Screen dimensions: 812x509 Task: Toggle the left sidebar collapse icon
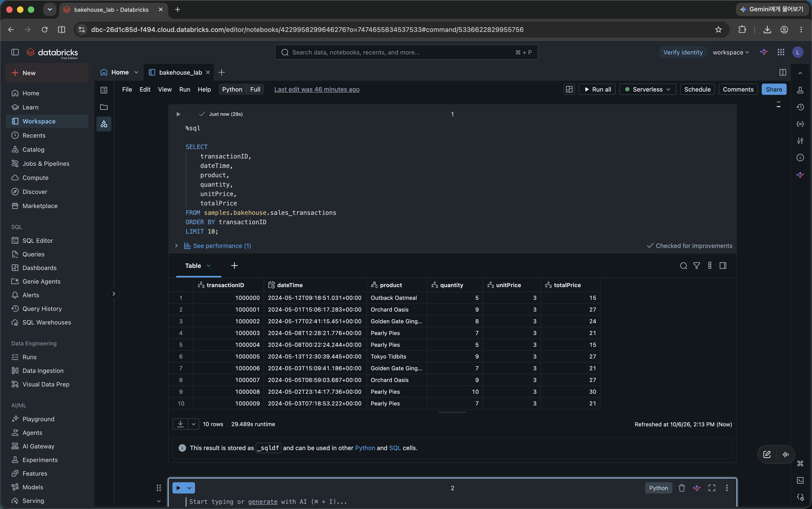[x=15, y=52]
